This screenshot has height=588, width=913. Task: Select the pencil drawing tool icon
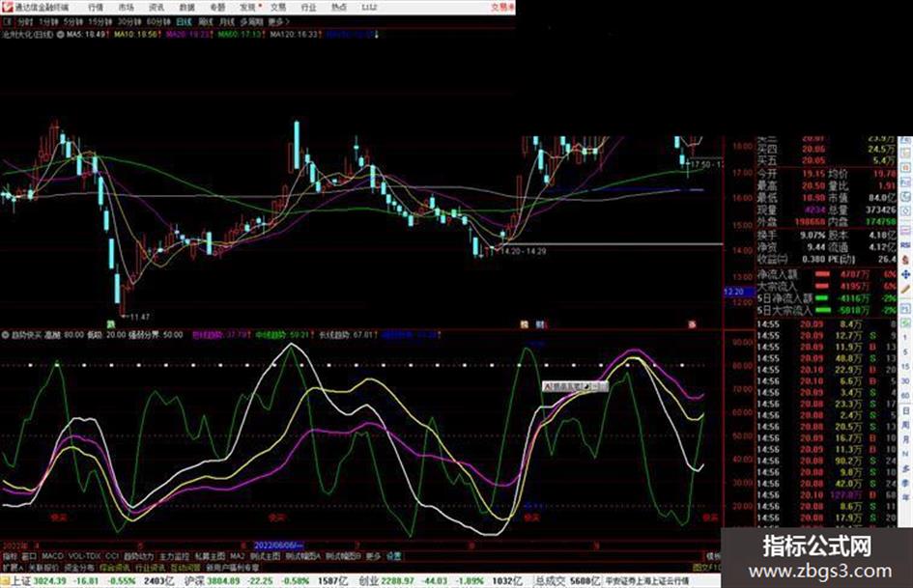coord(905,289)
